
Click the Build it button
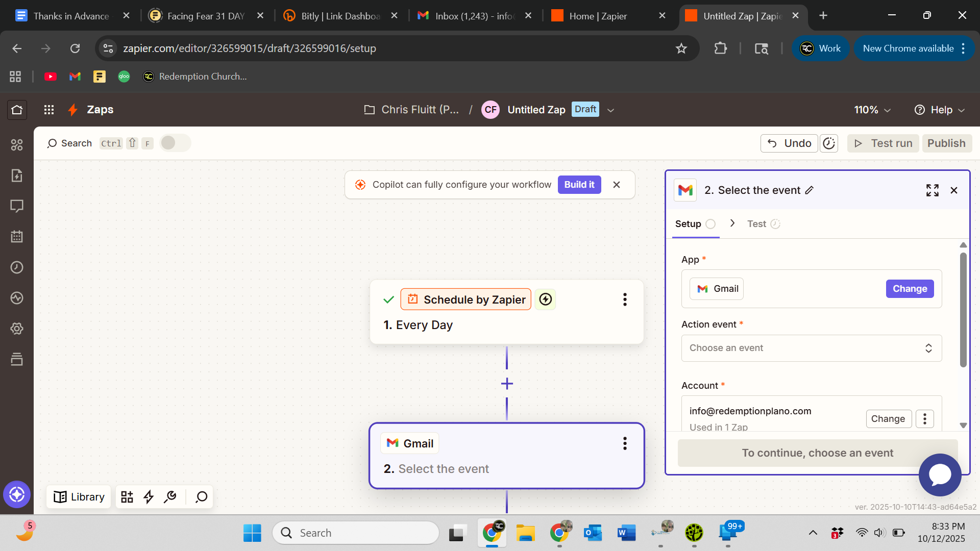(x=579, y=185)
